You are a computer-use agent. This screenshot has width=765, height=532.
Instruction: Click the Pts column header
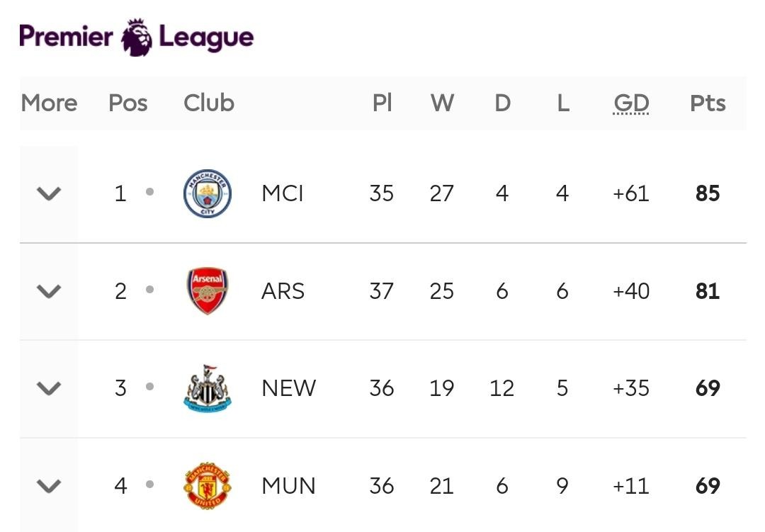(x=708, y=103)
